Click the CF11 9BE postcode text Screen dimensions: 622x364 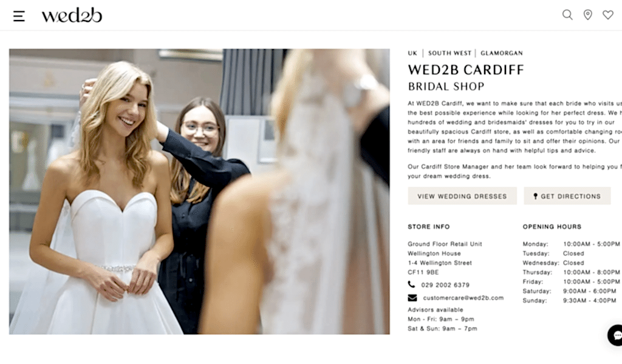(423, 272)
